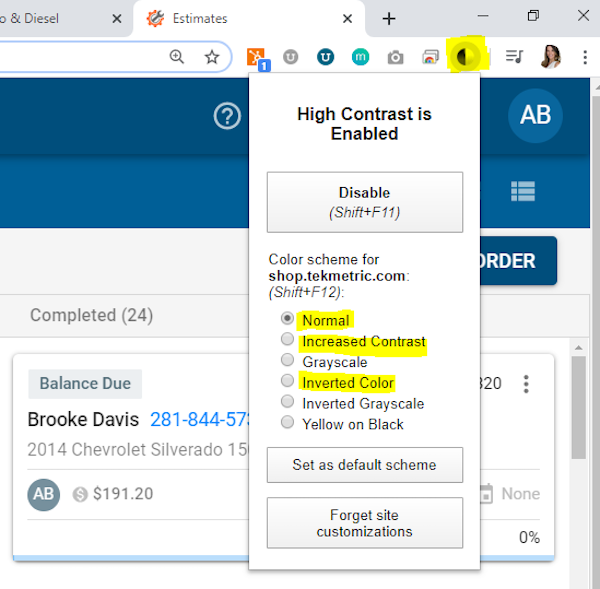Bookmark this page with the star icon

(x=212, y=57)
